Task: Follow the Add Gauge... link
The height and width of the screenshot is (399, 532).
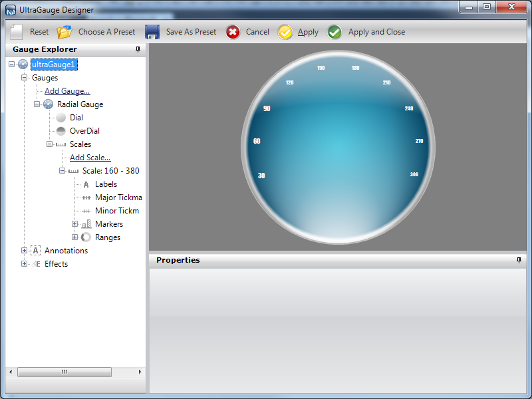Action: tap(67, 91)
